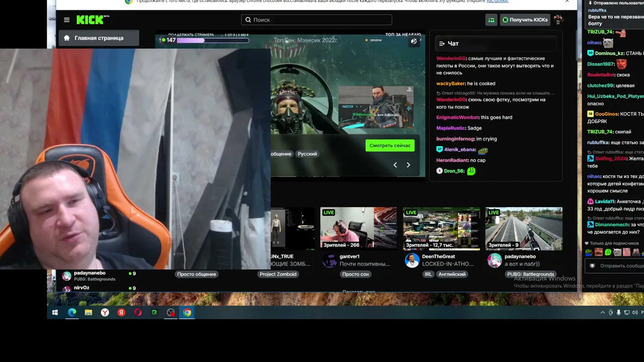Open wackyBaker user in chat
Viewport: 644px width, 362px height.
point(450,83)
